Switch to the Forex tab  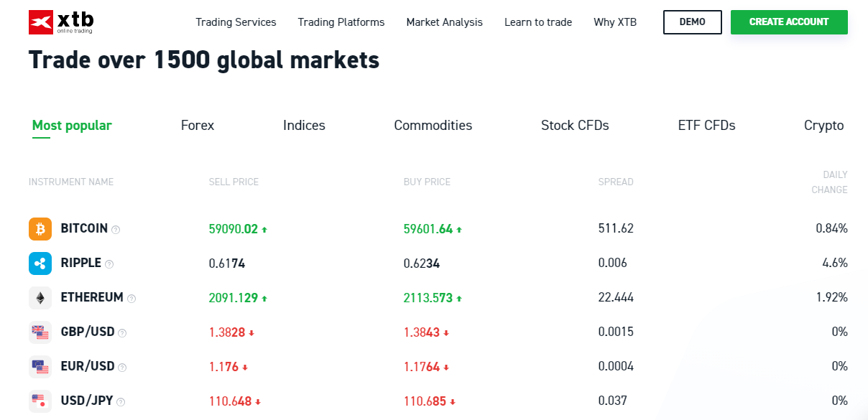[x=198, y=126]
